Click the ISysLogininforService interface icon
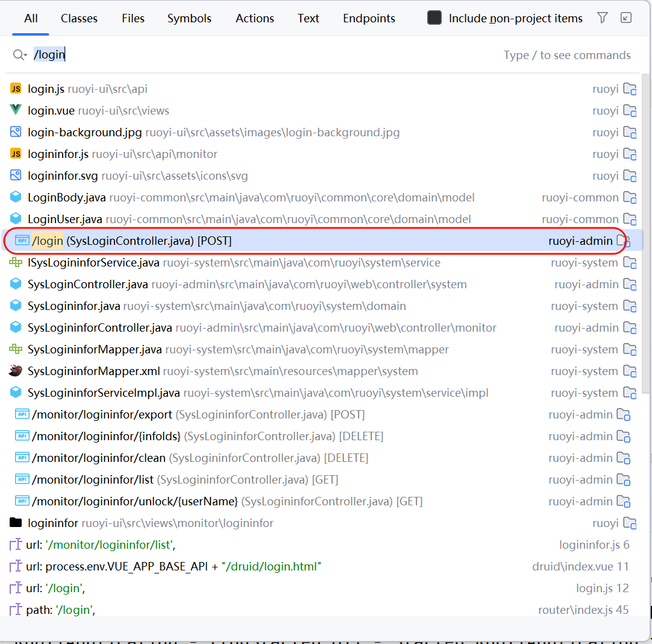Screen dimensions: 652x644 16,262
